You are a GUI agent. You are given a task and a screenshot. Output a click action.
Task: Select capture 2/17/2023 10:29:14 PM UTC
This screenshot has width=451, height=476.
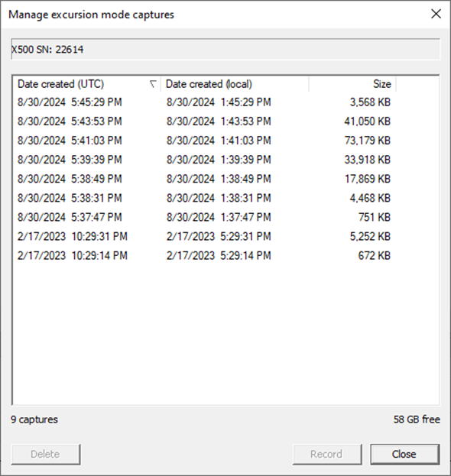click(73, 256)
